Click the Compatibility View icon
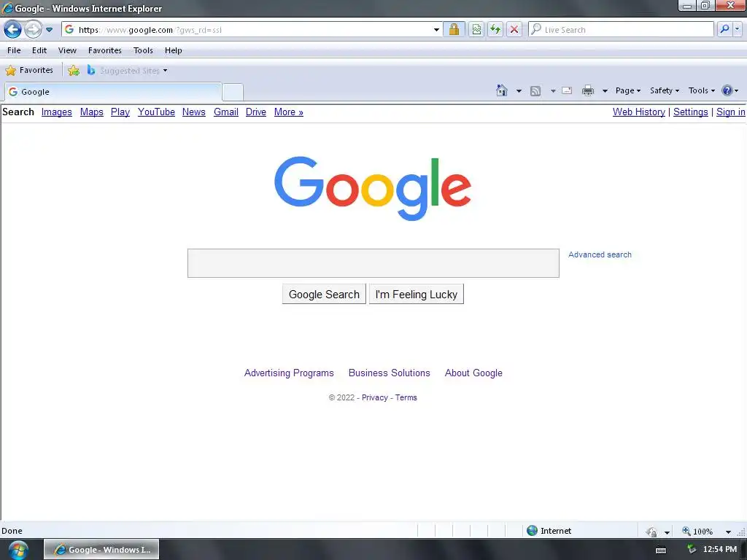The height and width of the screenshot is (560, 747). click(476, 29)
